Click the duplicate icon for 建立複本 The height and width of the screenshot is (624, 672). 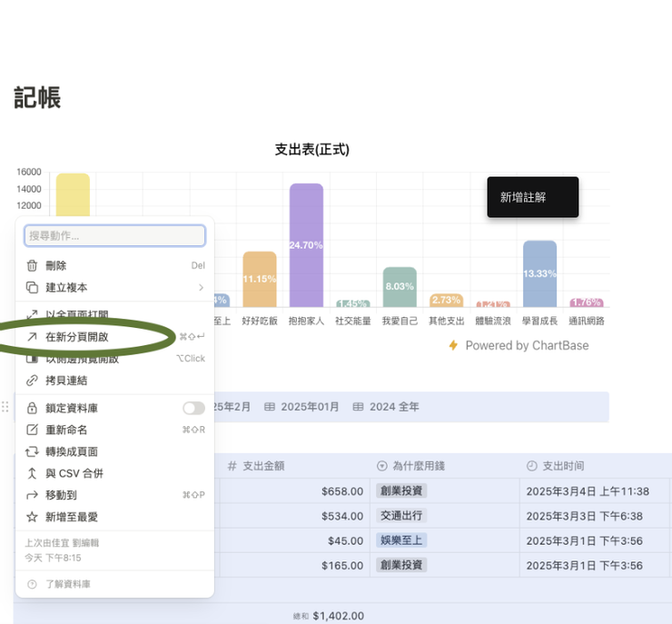(32, 288)
